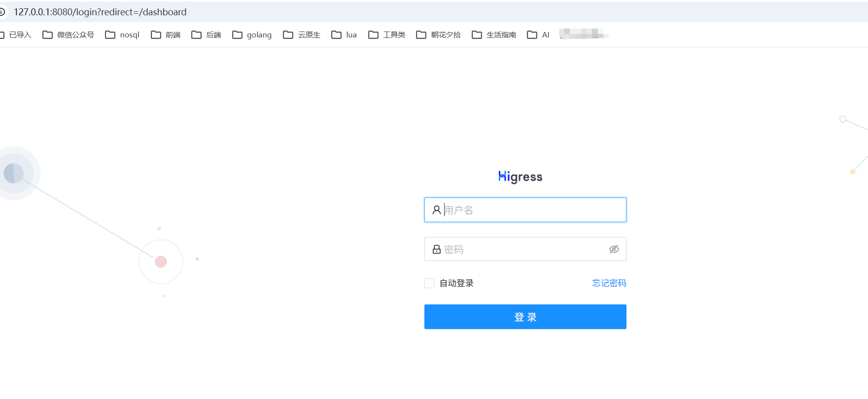
Task: Click the 云原生 folder icon
Action: coord(288,35)
